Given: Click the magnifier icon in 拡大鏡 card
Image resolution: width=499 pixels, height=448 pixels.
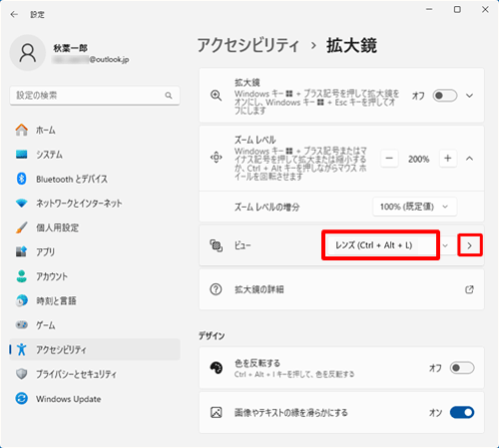Looking at the screenshot, I should 216,96.
